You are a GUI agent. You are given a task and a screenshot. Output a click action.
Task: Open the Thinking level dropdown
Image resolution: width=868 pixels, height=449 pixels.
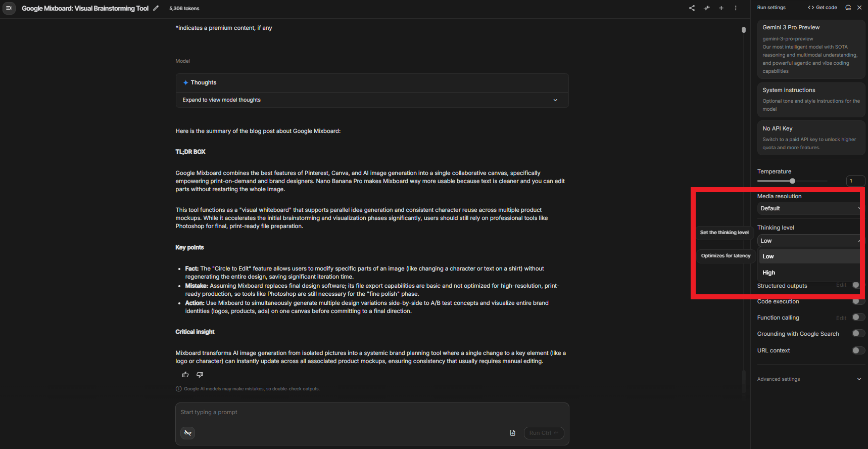811,241
